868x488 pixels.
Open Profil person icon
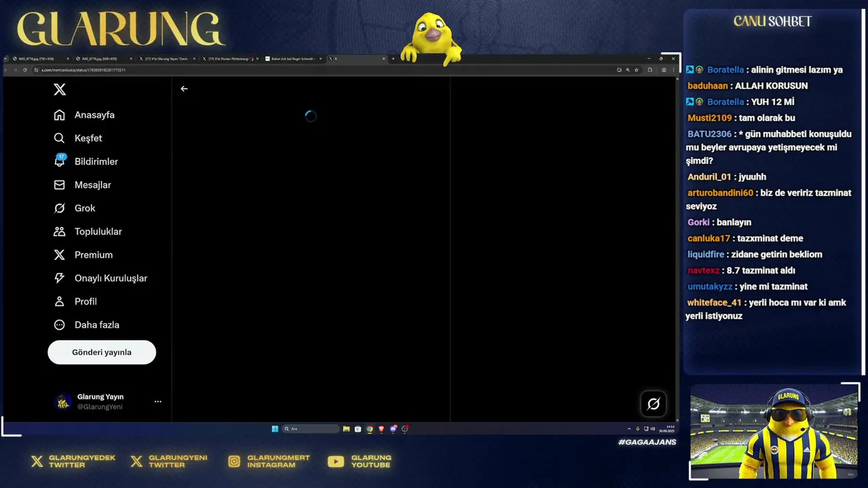point(60,302)
